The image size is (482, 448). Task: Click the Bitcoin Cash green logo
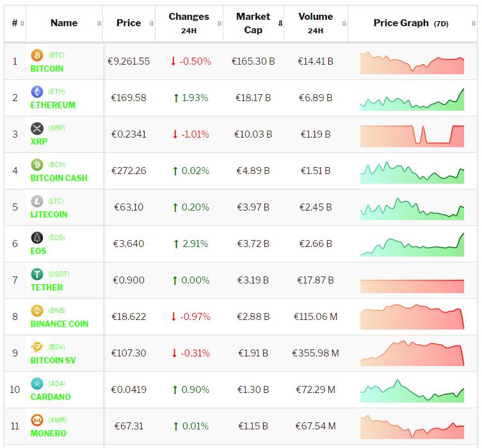click(37, 165)
